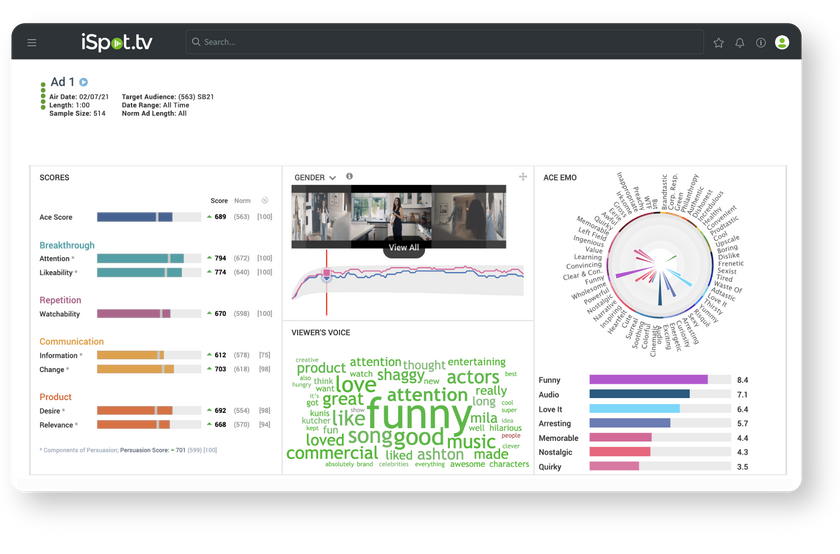This screenshot has width=840, height=554.
Task: Open the Breakthrough section heading
Action: point(67,245)
